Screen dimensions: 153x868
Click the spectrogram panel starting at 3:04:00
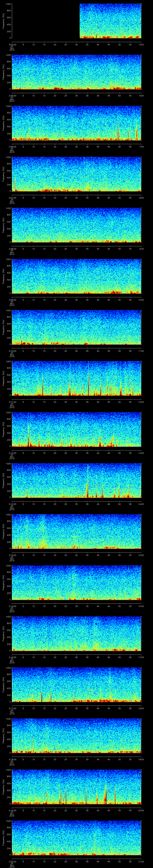click(x=77, y=21)
